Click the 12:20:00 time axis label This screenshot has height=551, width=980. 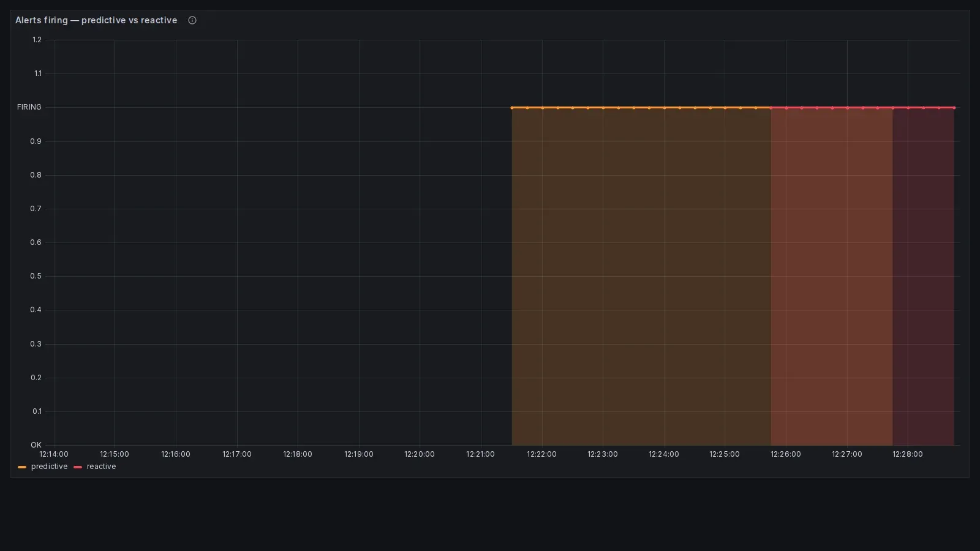420,454
